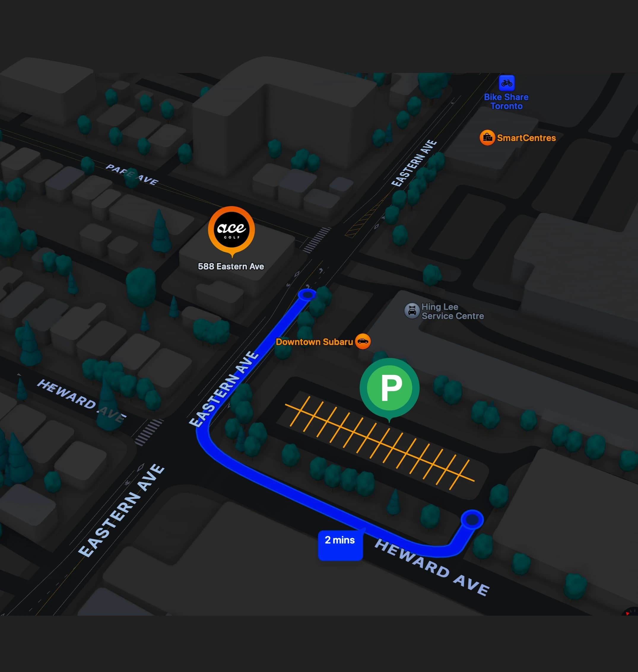Click the Ace Golf location pin
Image resolution: width=638 pixels, height=672 pixels.
(231, 229)
